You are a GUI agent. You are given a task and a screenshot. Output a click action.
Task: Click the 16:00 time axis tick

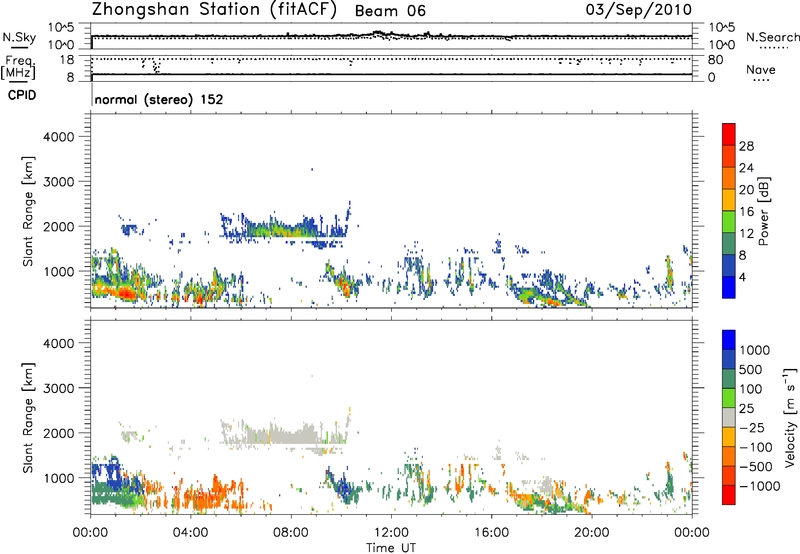(x=491, y=533)
